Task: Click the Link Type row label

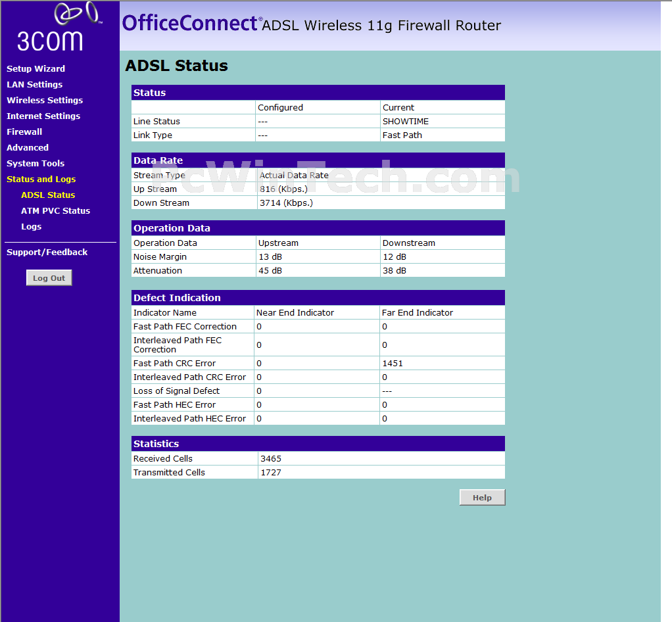Action: (153, 135)
